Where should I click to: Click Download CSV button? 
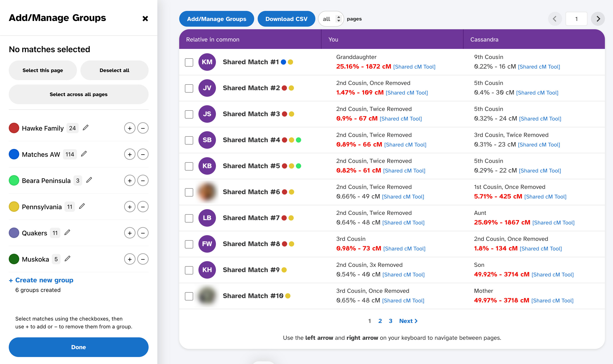(x=286, y=19)
